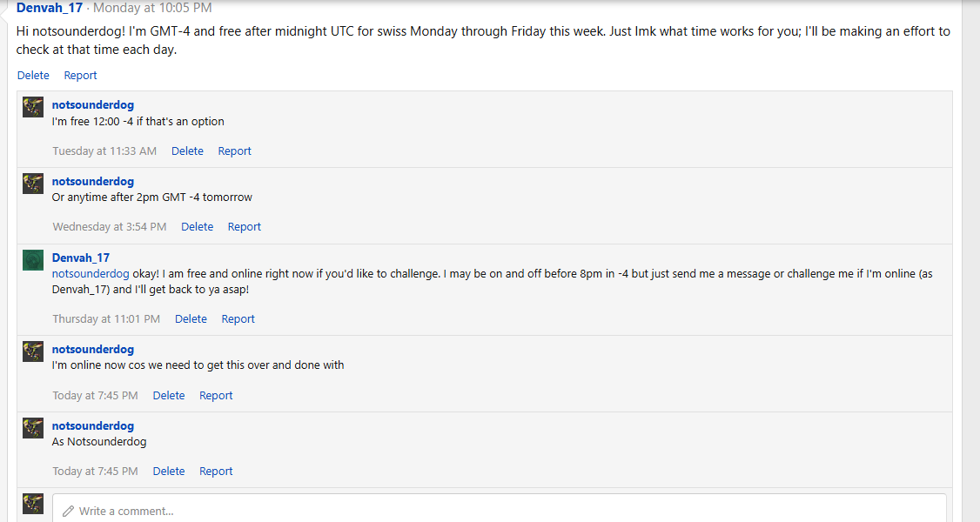The width and height of the screenshot is (980, 522).
Task: Report the Wednesday 3:54 PM comment
Action: tap(244, 227)
